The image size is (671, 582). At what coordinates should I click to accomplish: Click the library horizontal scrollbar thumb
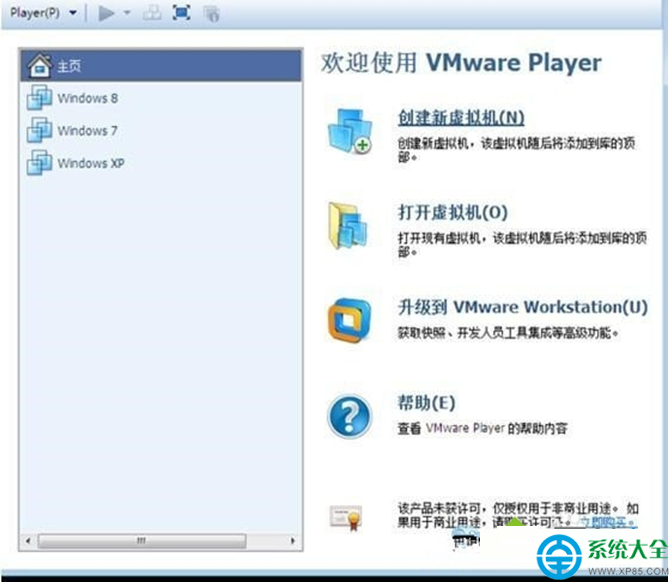pos(142,540)
